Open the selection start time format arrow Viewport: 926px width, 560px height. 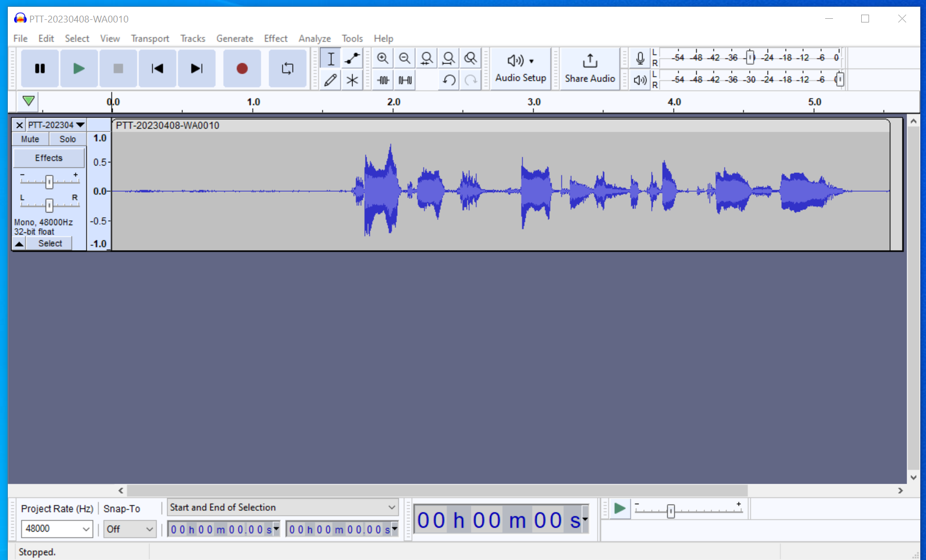276,529
